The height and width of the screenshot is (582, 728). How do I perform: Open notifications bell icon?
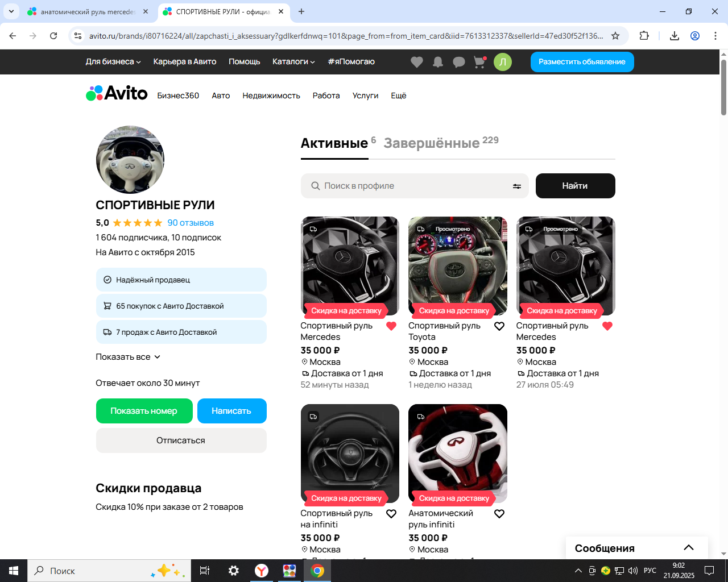click(438, 62)
